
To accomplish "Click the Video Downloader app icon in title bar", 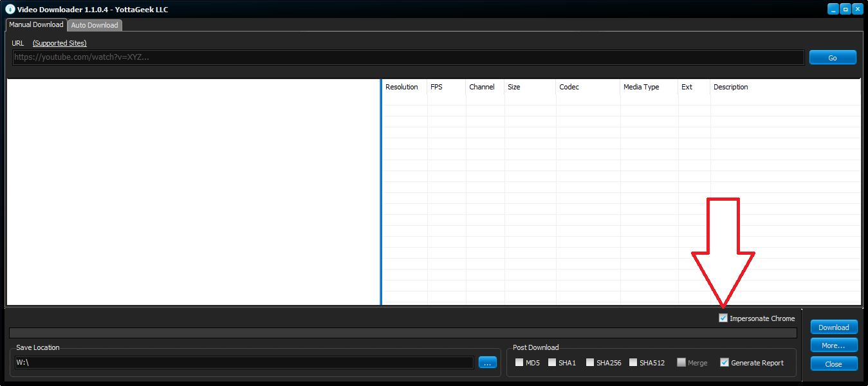I will point(10,9).
